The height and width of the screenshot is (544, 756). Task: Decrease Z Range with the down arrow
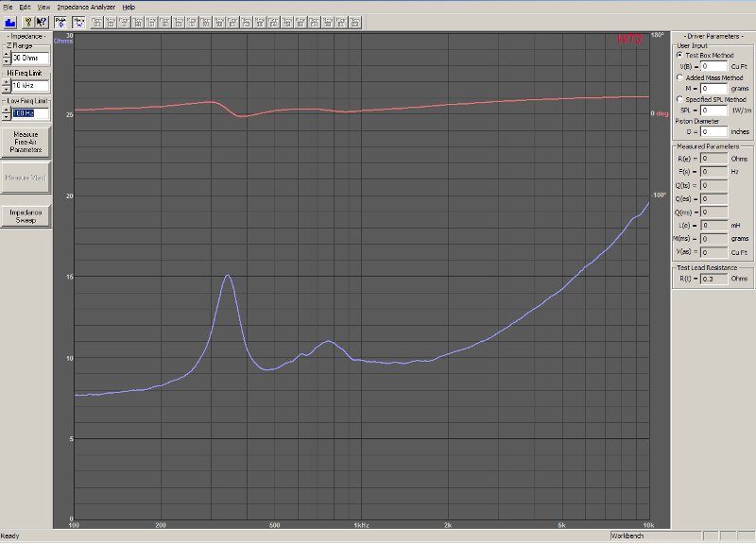pyautogui.click(x=7, y=61)
